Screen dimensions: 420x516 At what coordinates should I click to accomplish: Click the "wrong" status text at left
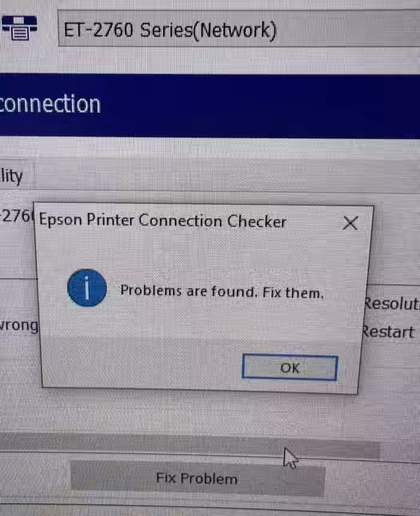pos(19,326)
